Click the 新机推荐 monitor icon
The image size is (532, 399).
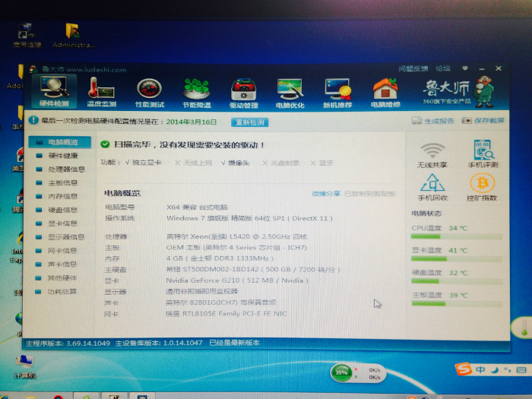337,90
